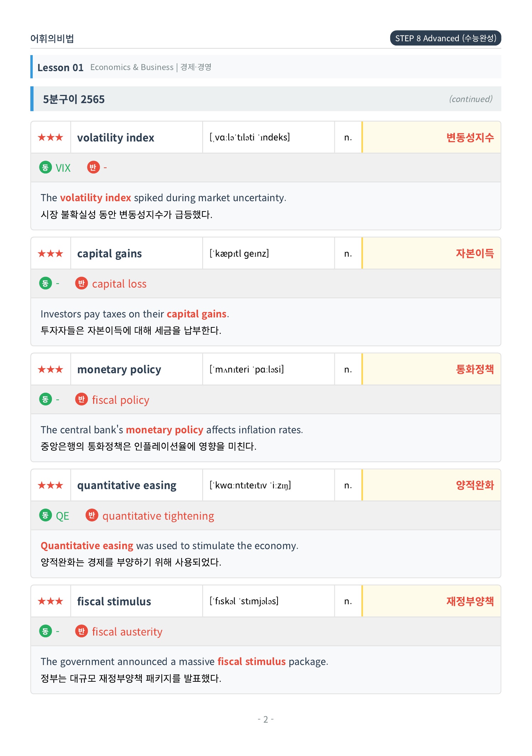Click the page number 2 in the footer

(x=265, y=719)
